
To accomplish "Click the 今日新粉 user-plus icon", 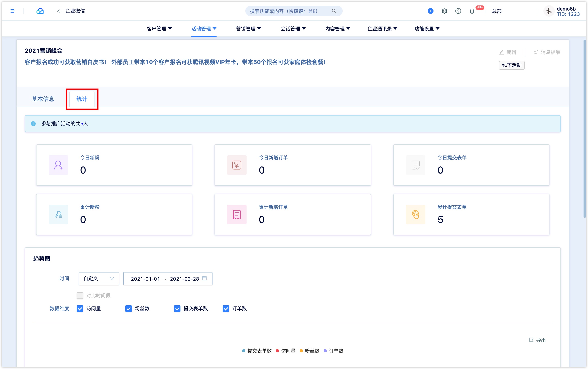I will 58,165.
